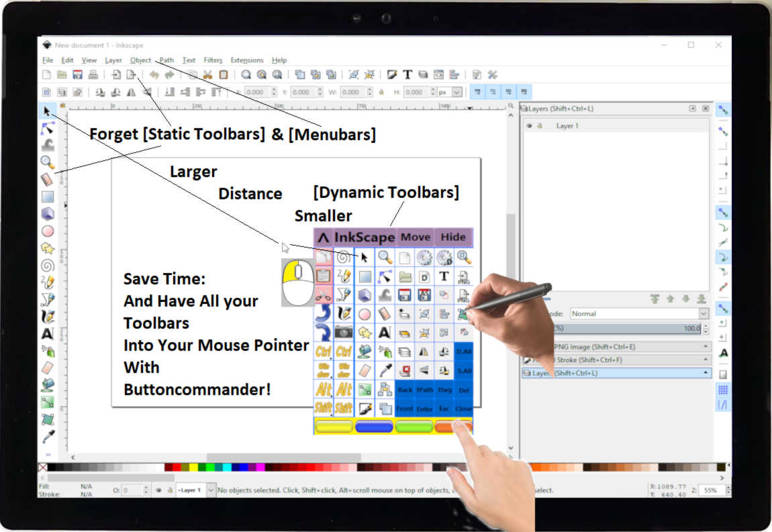Click the canvas horizontal scrollbar
The height and width of the screenshot is (532, 772).
click(x=283, y=457)
